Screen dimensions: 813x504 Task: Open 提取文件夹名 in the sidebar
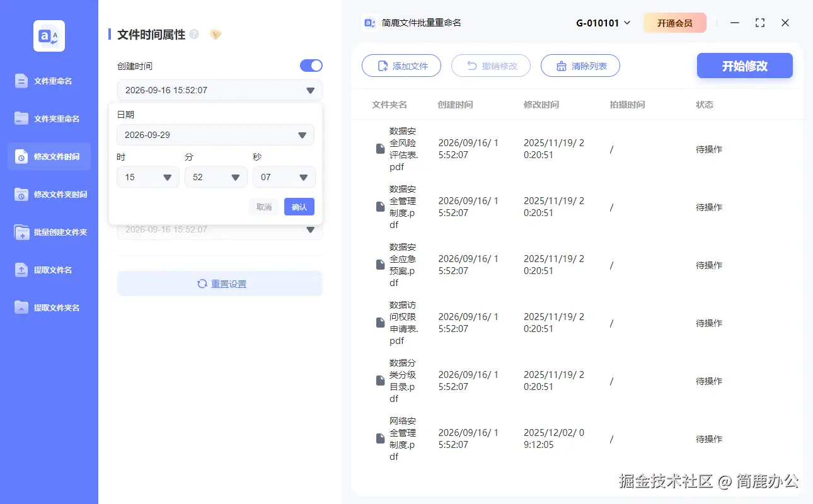[x=49, y=308]
